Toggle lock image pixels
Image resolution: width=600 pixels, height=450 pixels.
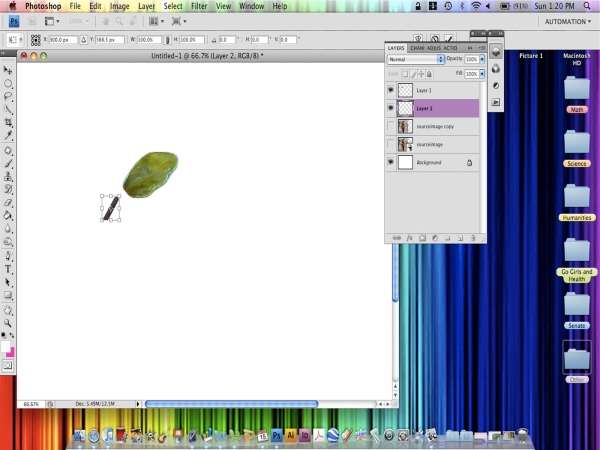click(413, 74)
